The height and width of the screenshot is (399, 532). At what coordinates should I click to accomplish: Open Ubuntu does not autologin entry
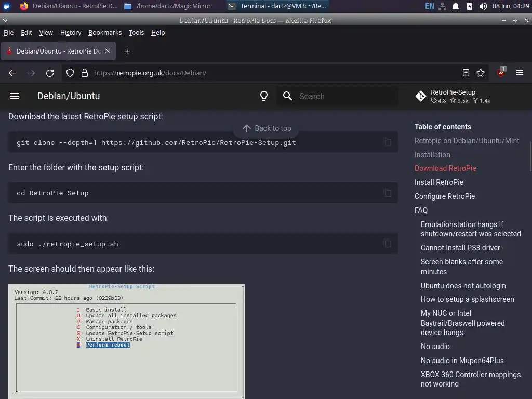click(x=463, y=286)
